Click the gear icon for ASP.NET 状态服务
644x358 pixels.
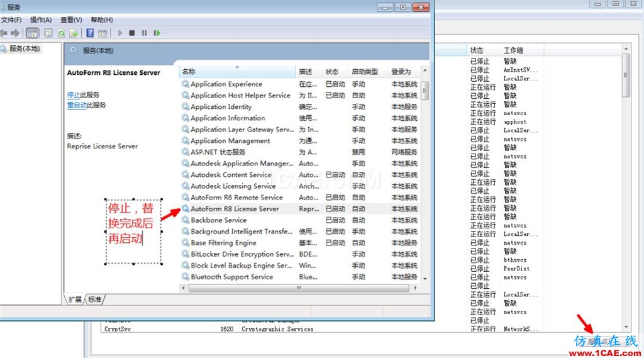186,152
